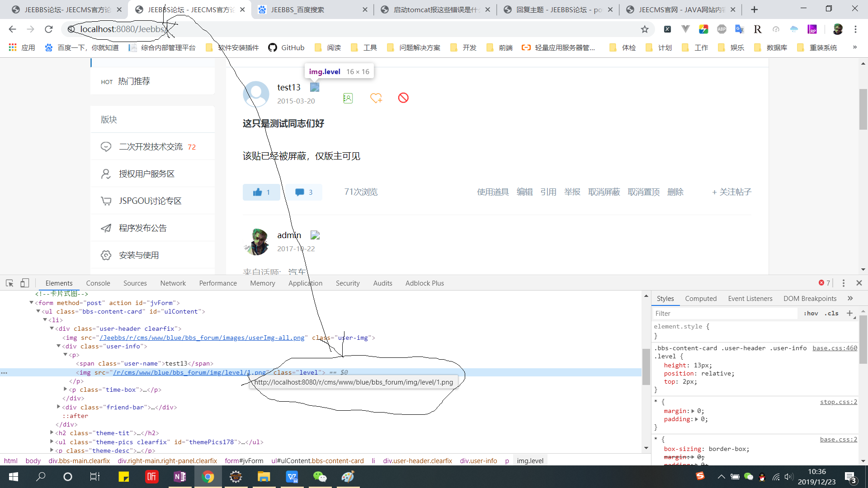Open the Computed styles tab
The width and height of the screenshot is (868, 488).
coord(700,298)
